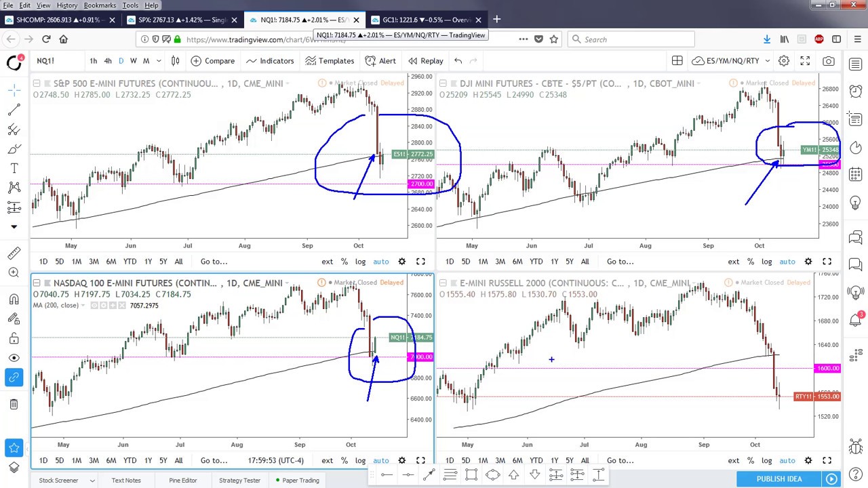Hide all drawings with the eye icon
The height and width of the screenshot is (488, 868).
point(14,358)
